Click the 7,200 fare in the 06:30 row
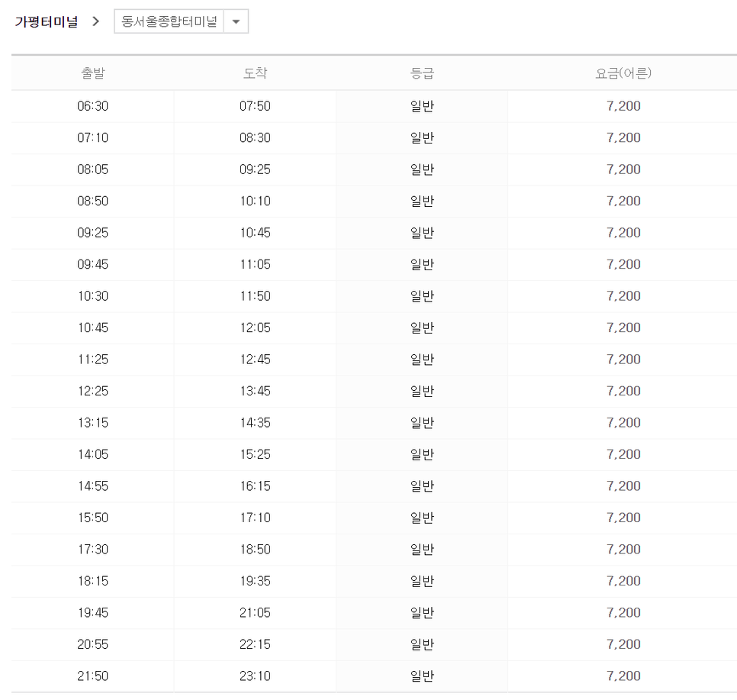 click(x=623, y=106)
